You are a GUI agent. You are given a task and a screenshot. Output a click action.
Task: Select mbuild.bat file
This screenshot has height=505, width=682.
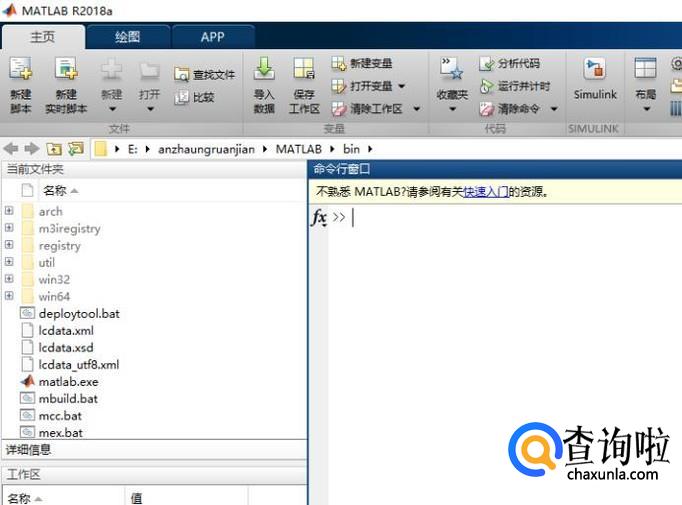pos(68,398)
